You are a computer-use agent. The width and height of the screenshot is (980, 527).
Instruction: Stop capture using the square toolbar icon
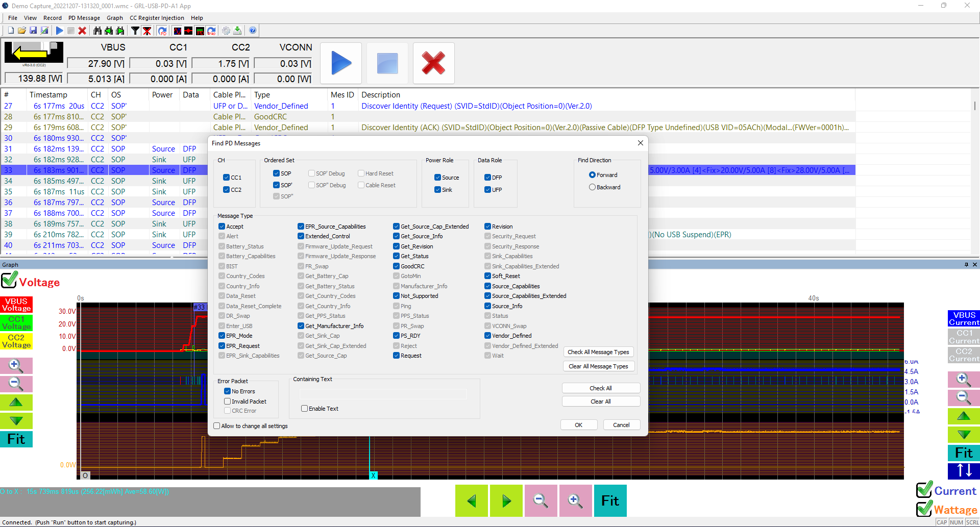coord(71,31)
